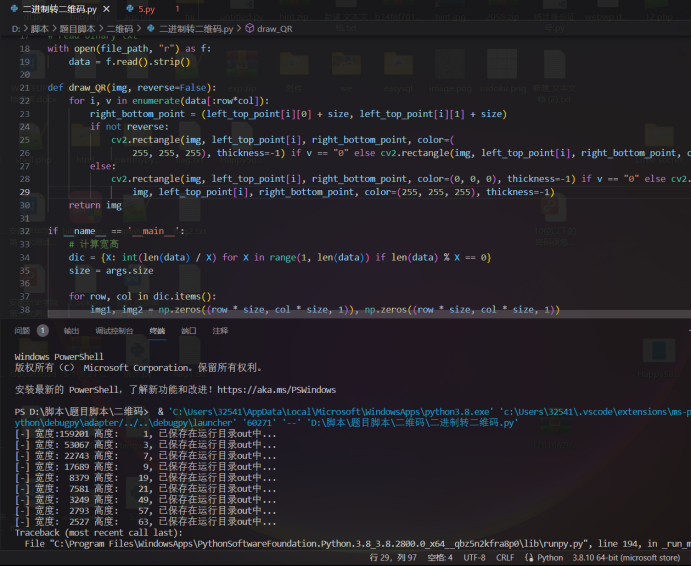
Task: Expand the 题目脚本 breadcrumb folder
Action: tap(78, 29)
